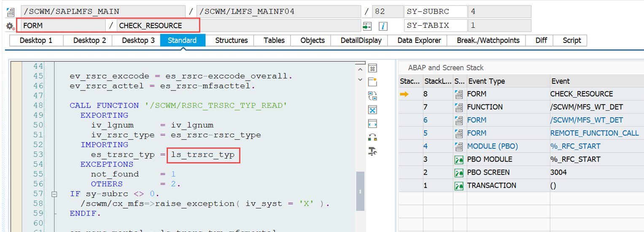Click line number 50 in editor gutter
The width and height of the screenshot is (644, 232).
pyautogui.click(x=38, y=125)
